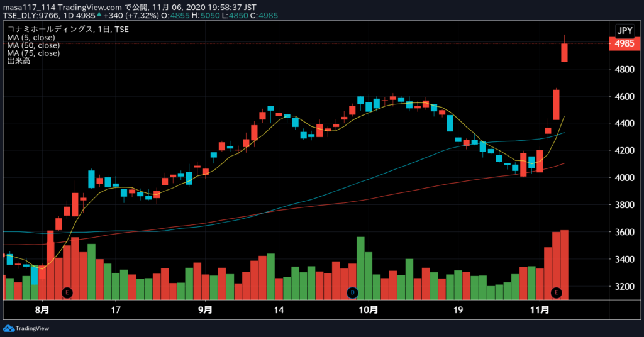Select the MA (5, close) indicator legend
The width and height of the screenshot is (644, 337).
pos(31,37)
